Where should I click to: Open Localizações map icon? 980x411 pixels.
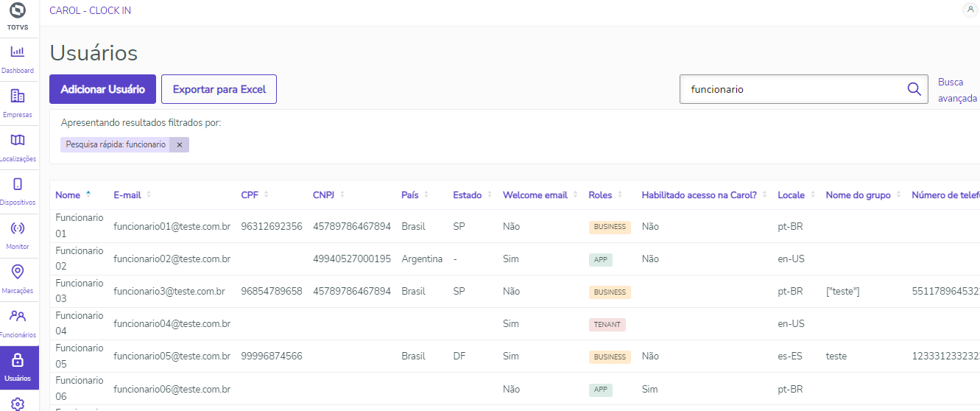(x=18, y=140)
